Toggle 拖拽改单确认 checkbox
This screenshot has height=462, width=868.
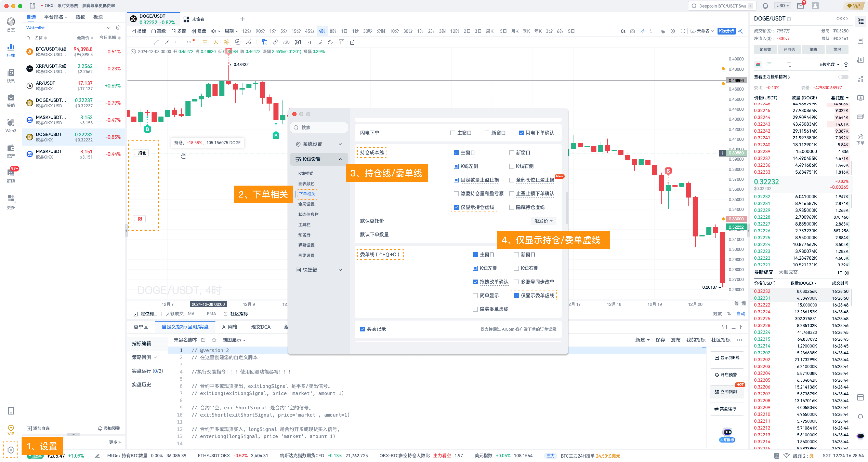point(475,282)
